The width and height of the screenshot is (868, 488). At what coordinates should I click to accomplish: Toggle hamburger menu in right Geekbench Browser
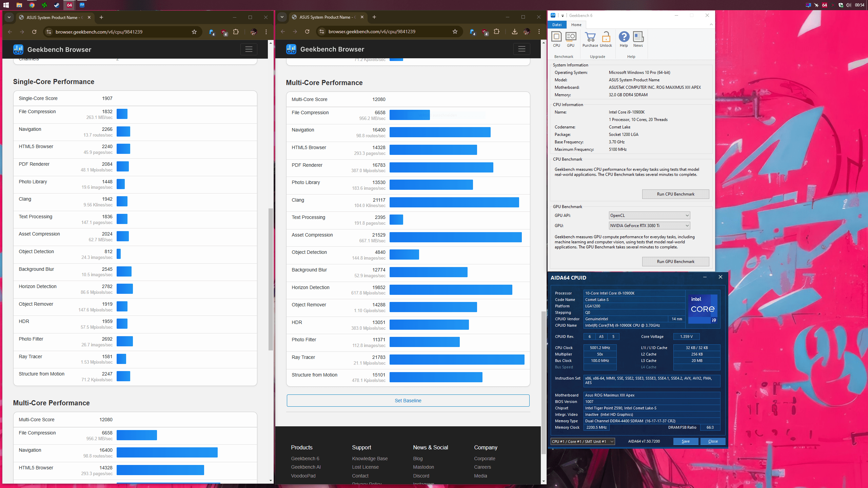click(521, 49)
